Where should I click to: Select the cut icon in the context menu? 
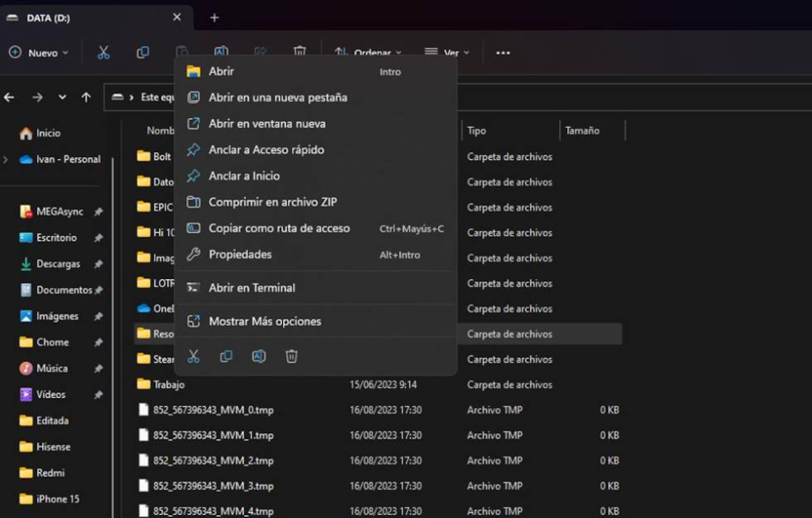(x=193, y=356)
